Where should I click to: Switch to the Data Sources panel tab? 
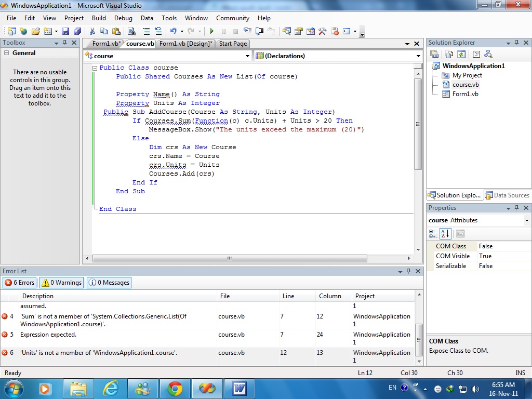(x=507, y=195)
